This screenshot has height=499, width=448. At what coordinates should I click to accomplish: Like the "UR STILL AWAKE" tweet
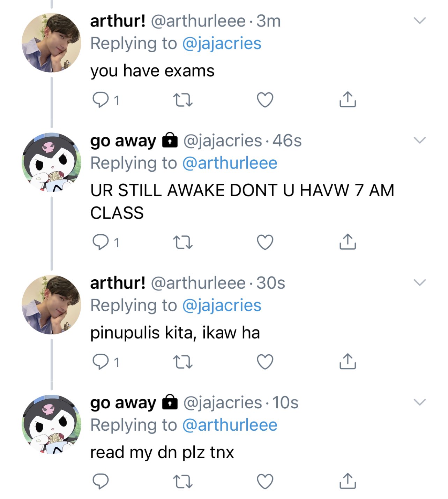coord(265,242)
